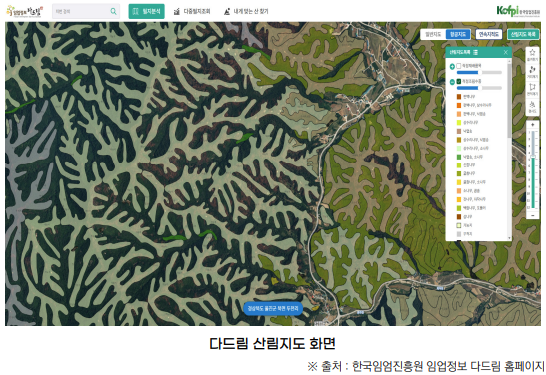Viewport: 546px width, 375px height.
Task: Collapse the second layer with minus icon
Action: pyautogui.click(x=452, y=82)
